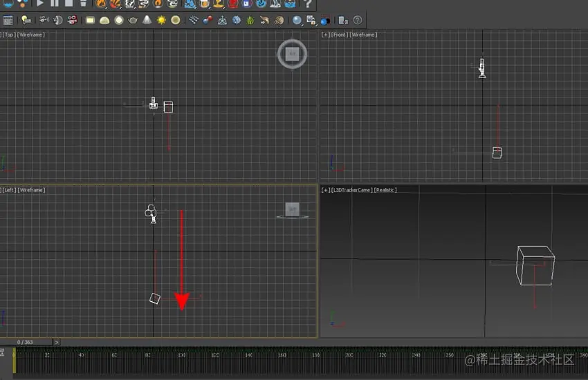Start simulation with the play button
This screenshot has height=380, width=588.
point(40,3)
